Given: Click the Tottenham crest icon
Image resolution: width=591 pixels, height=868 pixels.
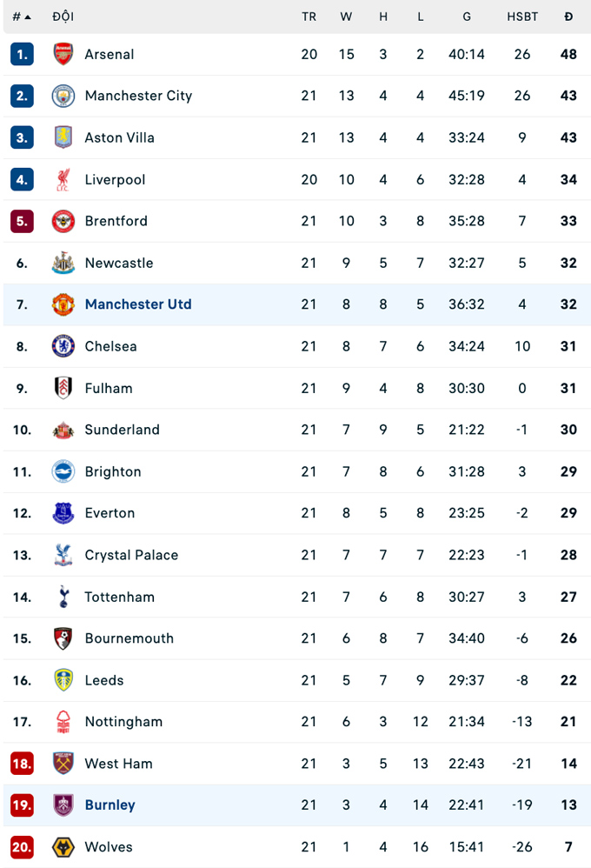Looking at the screenshot, I should [x=63, y=597].
